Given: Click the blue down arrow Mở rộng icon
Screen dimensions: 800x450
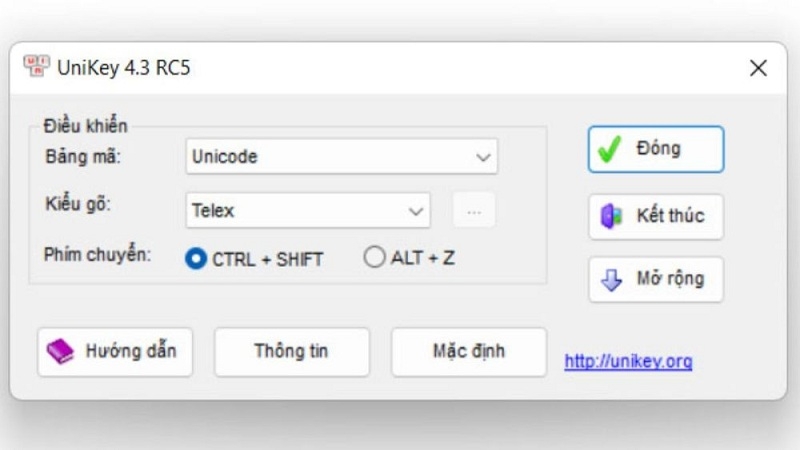Looking at the screenshot, I should 611,280.
